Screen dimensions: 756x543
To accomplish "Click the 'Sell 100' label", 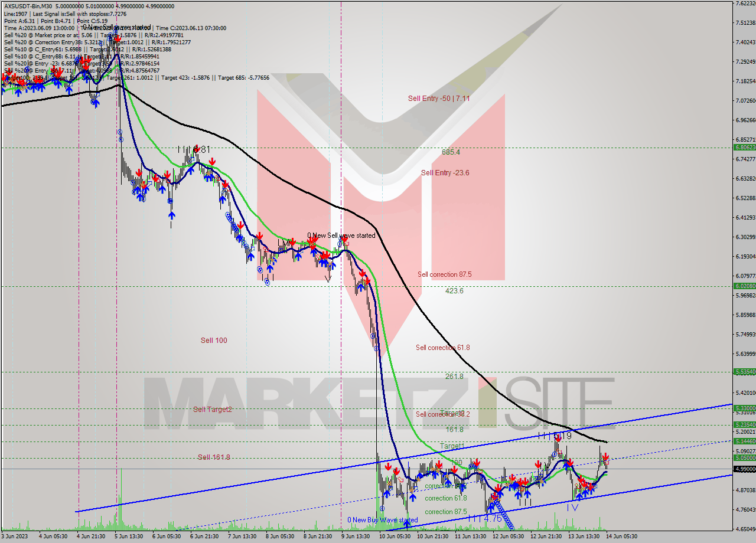I will (x=214, y=341).
